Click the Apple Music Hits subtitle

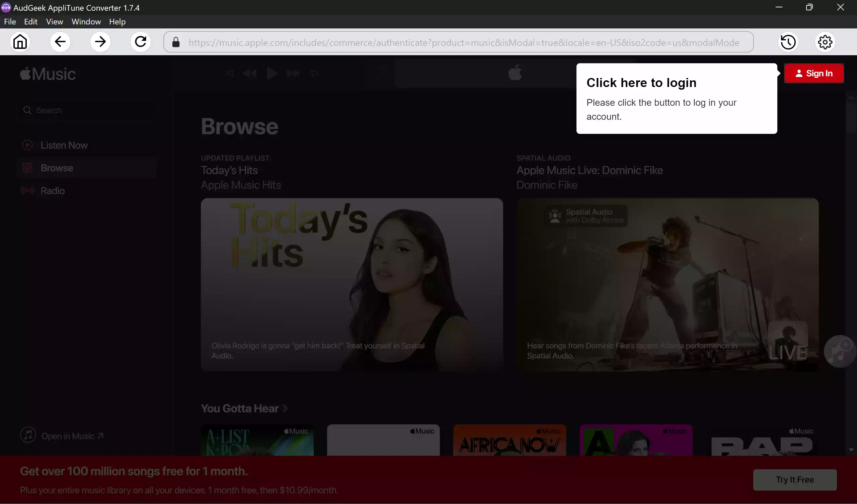click(241, 185)
